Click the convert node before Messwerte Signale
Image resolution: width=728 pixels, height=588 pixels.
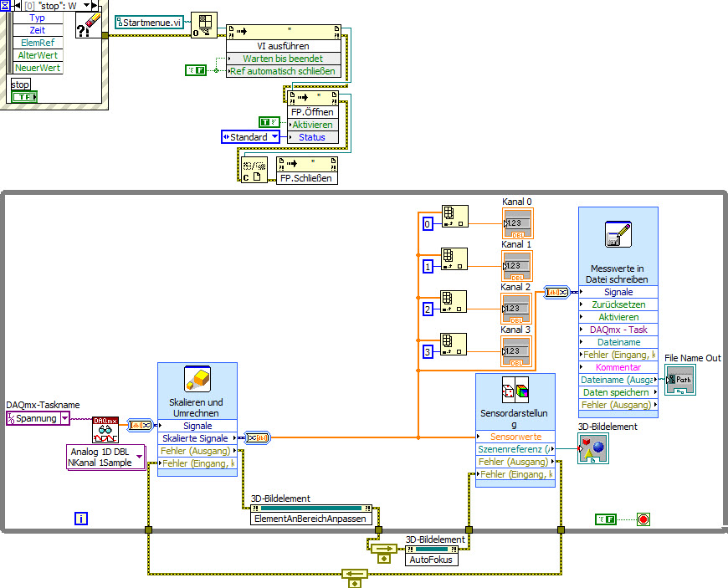click(x=556, y=293)
